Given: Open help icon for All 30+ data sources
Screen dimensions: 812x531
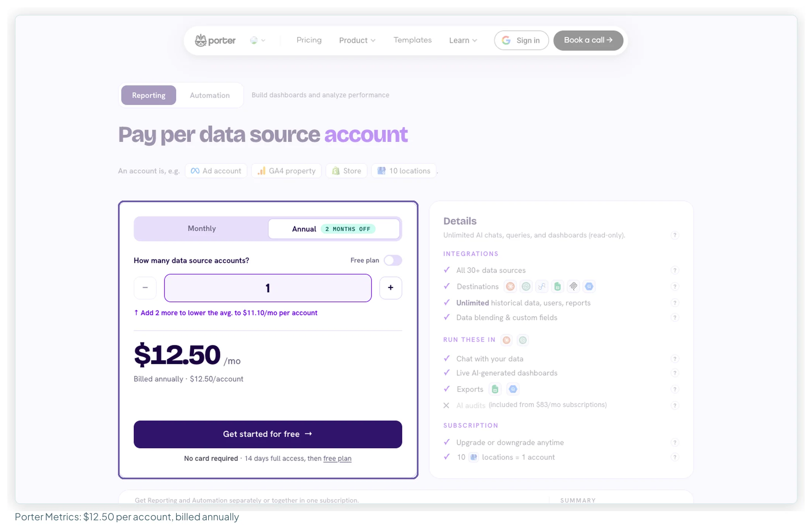Looking at the screenshot, I should (x=675, y=270).
